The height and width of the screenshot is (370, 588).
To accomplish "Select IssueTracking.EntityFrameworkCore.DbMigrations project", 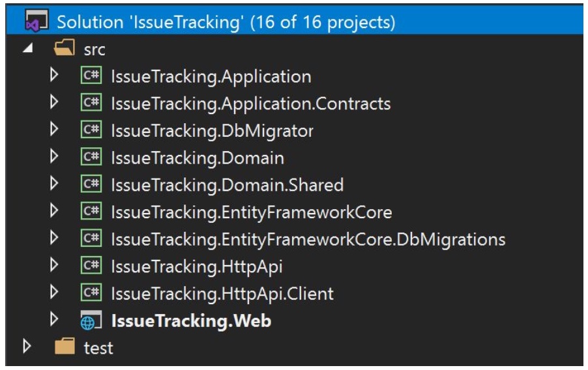I will [x=308, y=240].
